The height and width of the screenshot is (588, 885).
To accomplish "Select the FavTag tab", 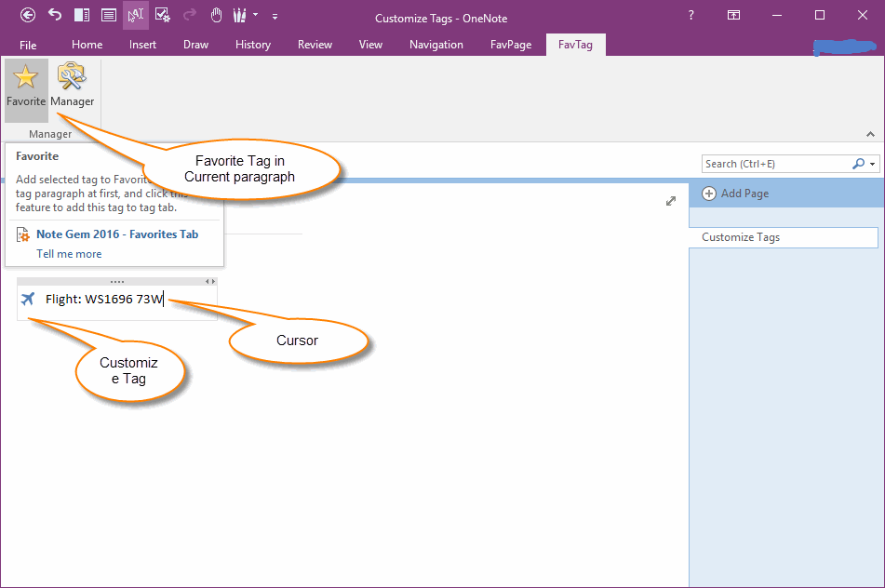I will tap(576, 45).
